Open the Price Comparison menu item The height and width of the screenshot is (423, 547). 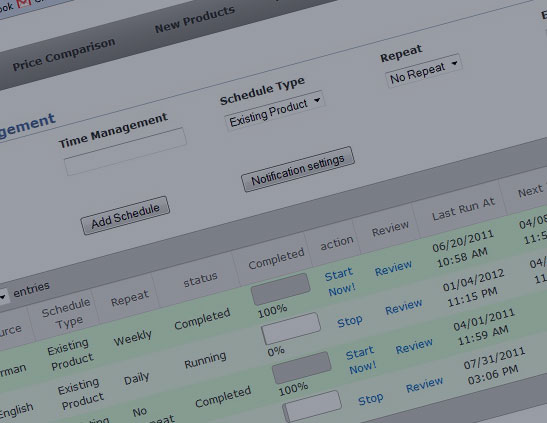[x=64, y=54]
